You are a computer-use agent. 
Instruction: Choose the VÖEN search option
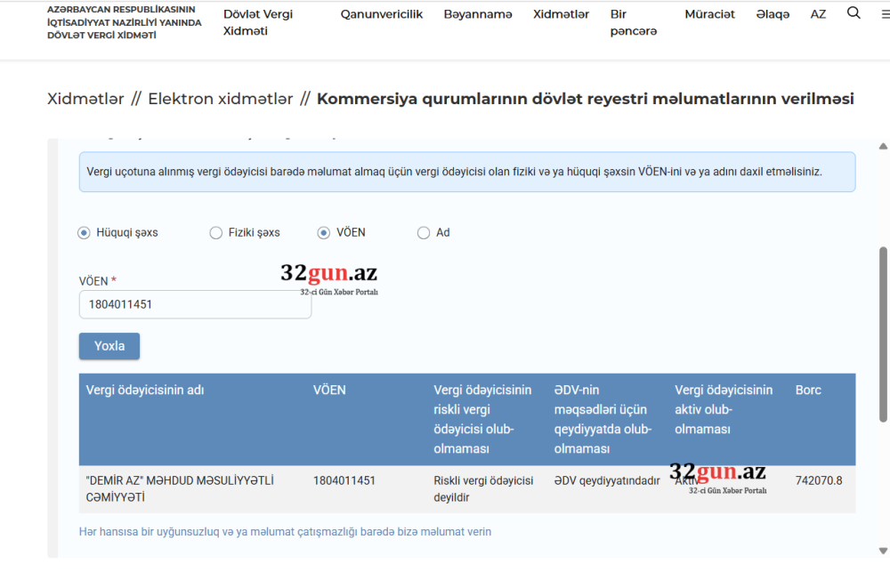click(x=324, y=233)
